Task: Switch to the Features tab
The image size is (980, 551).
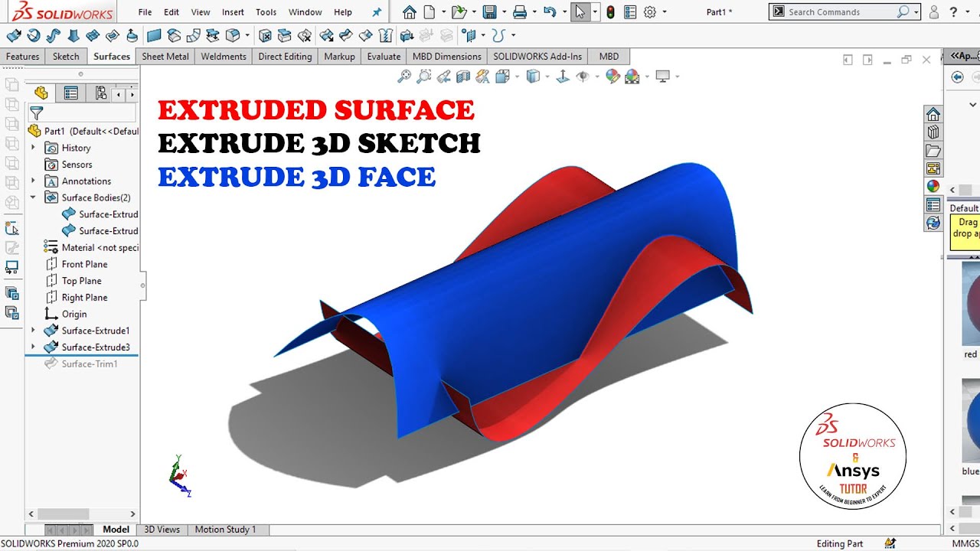Action: coord(23,56)
